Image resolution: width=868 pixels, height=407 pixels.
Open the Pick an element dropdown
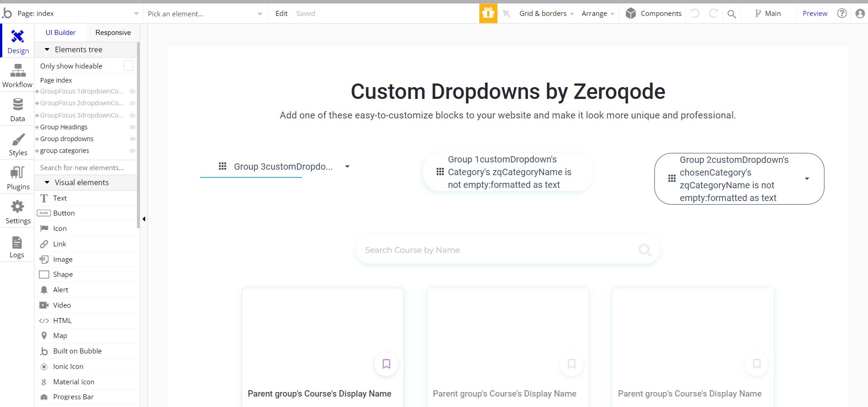click(x=205, y=14)
